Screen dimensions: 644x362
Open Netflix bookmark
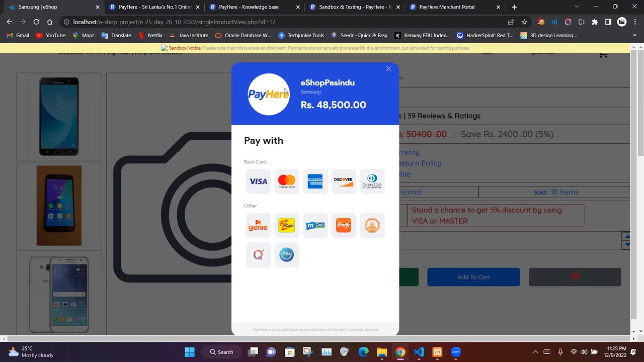(150, 36)
